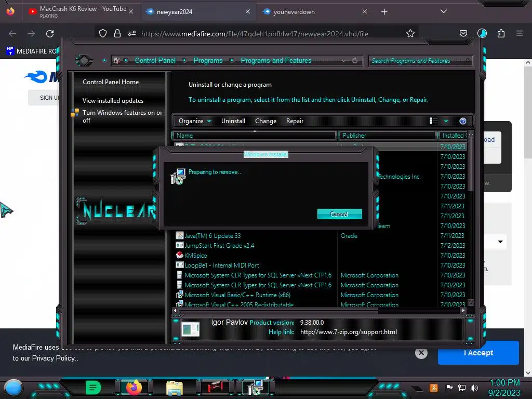The height and width of the screenshot is (399, 532).
Task: Cancel the Windows Installer removal
Action: point(340,214)
